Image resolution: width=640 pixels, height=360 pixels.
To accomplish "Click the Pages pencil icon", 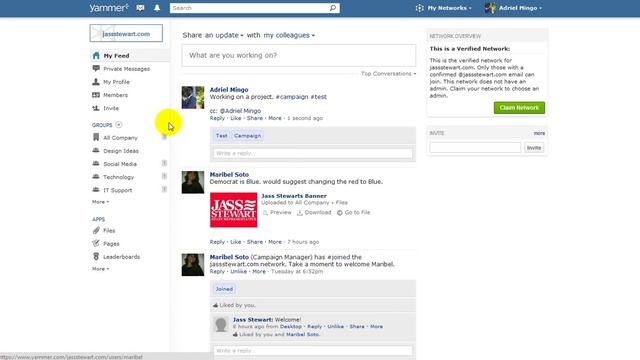I will [x=96, y=243].
